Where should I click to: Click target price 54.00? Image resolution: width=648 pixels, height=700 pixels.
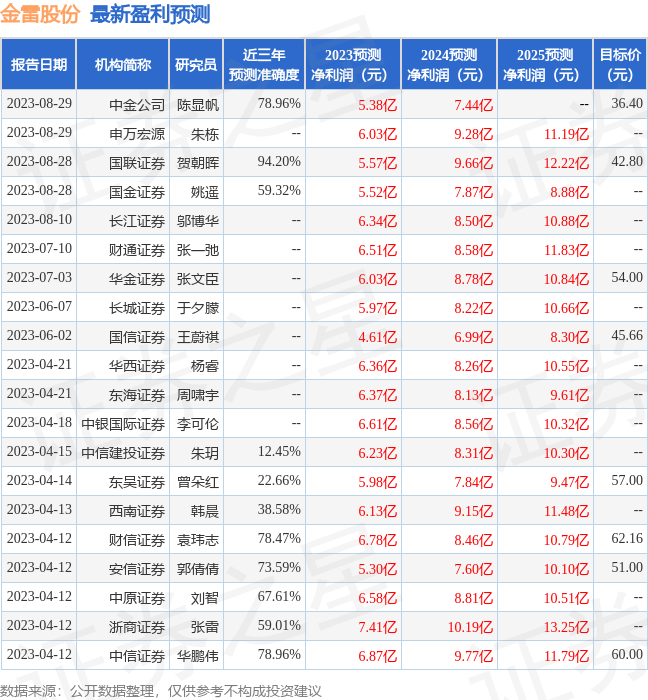(627, 278)
